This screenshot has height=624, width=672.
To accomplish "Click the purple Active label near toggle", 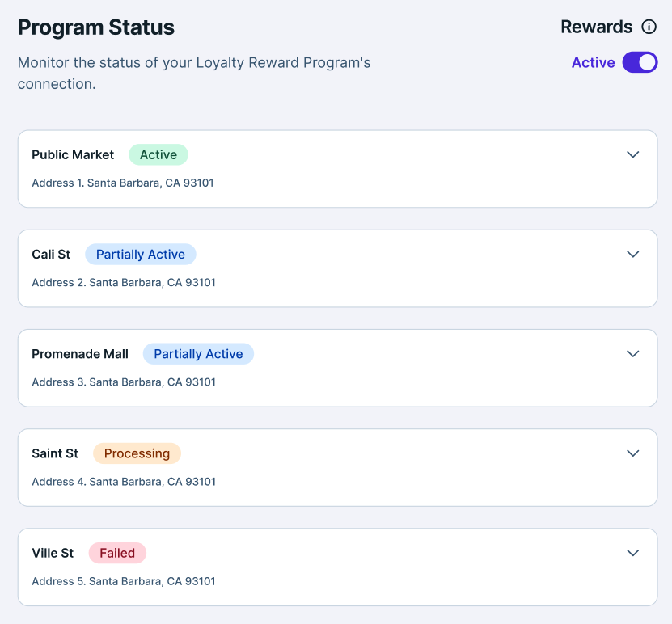I will click(593, 62).
